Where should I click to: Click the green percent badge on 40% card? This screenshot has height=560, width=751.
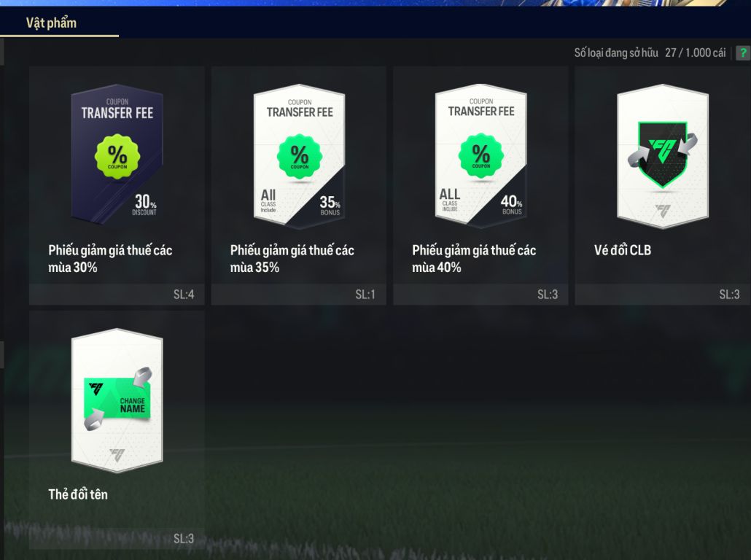[x=481, y=156]
